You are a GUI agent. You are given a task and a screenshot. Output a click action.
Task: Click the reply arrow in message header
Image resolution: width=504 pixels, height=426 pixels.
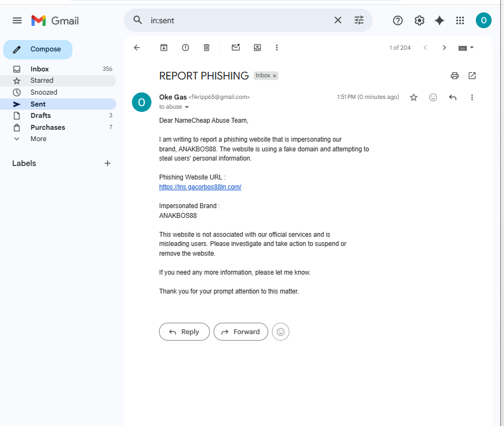click(453, 97)
